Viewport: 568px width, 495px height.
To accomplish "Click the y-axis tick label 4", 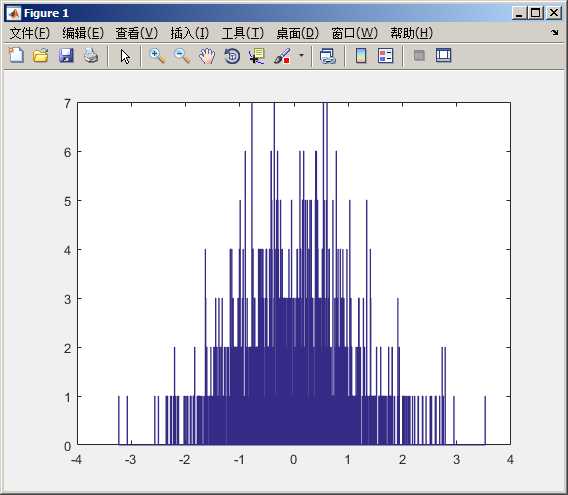I will 67,250.
